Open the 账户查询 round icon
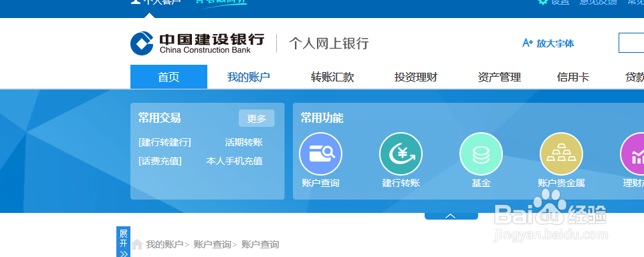The height and width of the screenshot is (257, 644). (320, 154)
